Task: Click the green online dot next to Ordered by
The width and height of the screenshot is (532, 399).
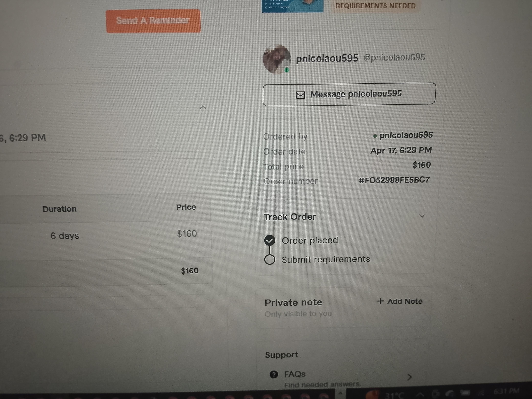Action: pos(375,136)
